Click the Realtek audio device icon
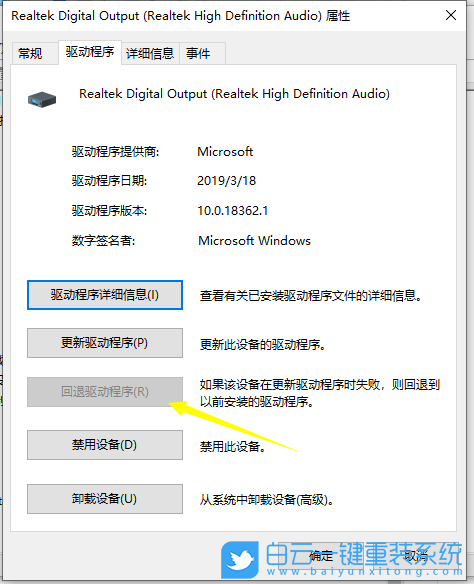Image resolution: width=474 pixels, height=584 pixels. coord(42,99)
